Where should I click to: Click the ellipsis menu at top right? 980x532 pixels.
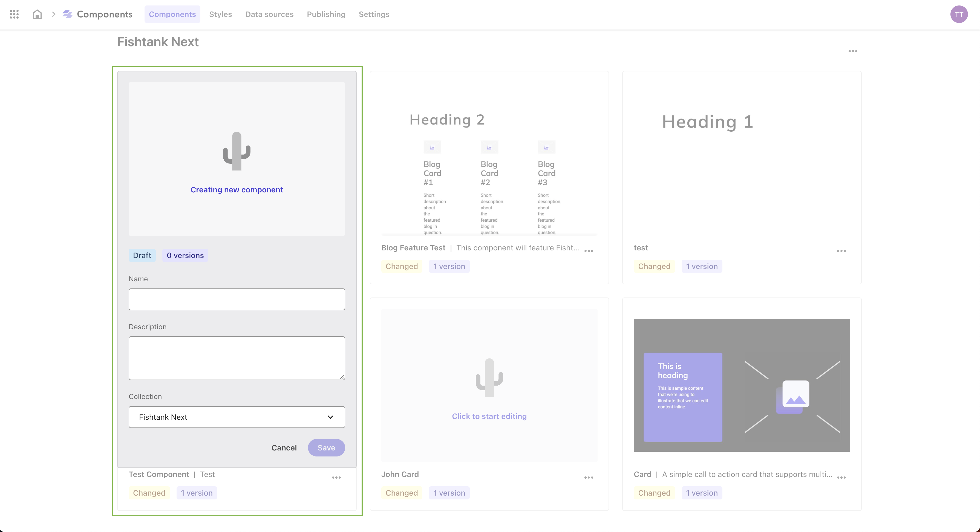(854, 51)
